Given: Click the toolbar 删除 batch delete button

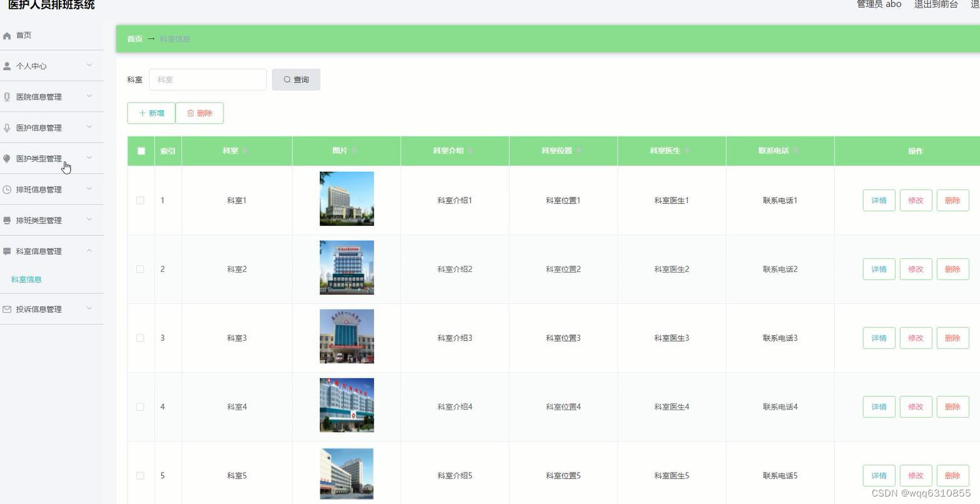Looking at the screenshot, I should coord(200,113).
